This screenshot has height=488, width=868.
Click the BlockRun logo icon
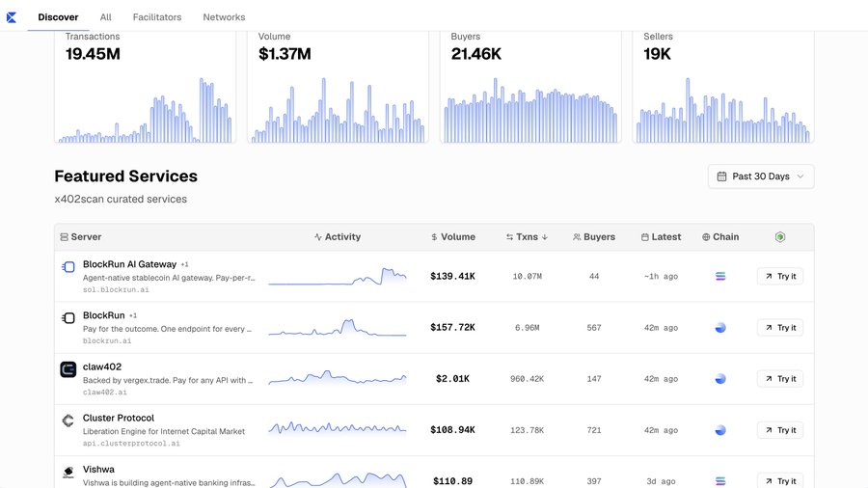[x=68, y=318]
